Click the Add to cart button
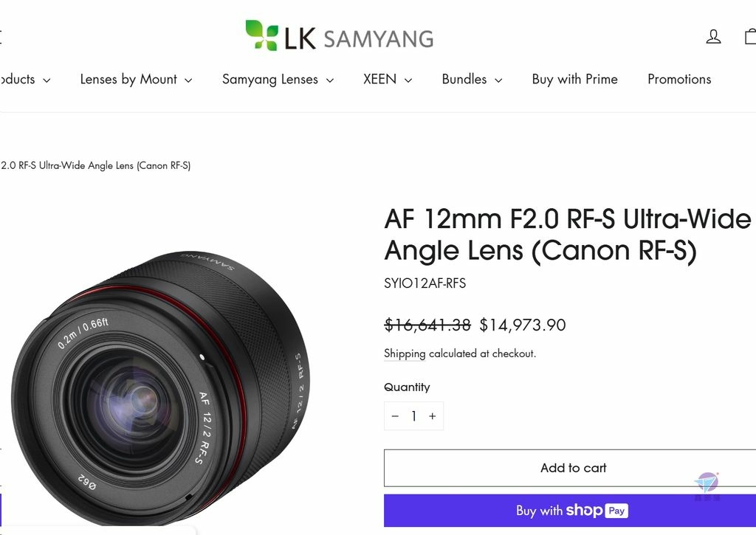Screen dimensions: 756x535 click(573, 468)
